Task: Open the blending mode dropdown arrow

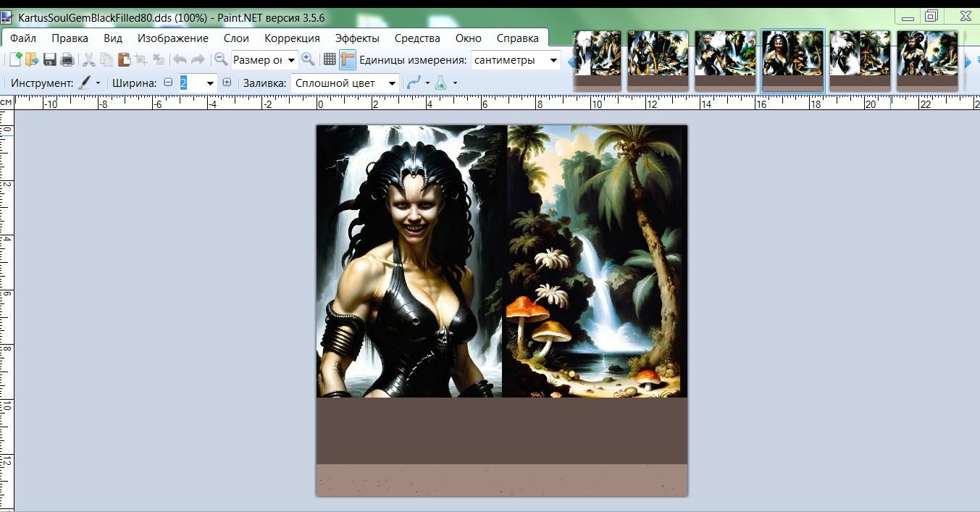Action: tap(455, 83)
